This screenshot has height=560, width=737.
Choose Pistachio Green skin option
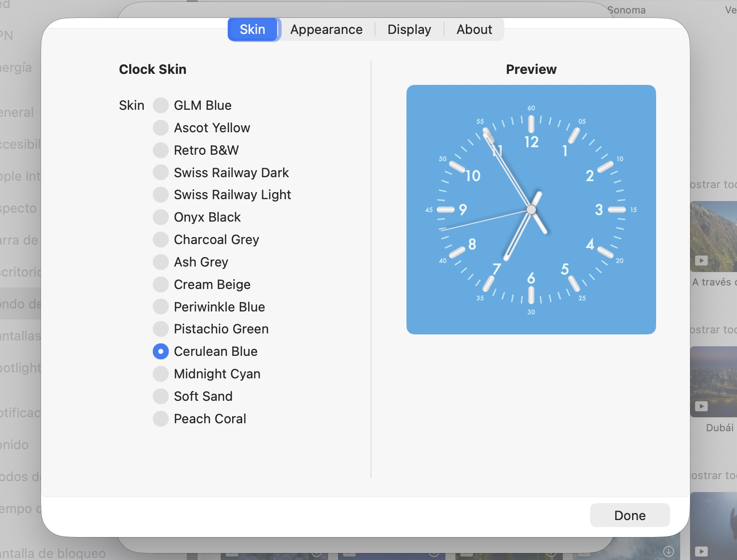161,329
